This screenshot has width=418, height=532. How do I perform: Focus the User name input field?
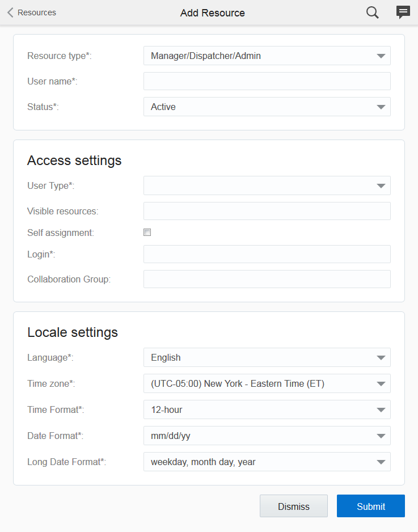coord(267,81)
